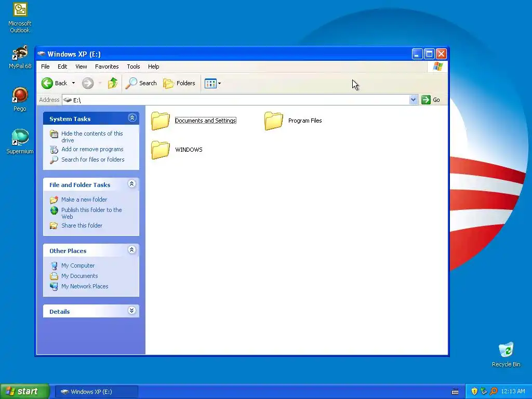The height and width of the screenshot is (399, 532).
Task: Click the My Network Places icon
Action: (54, 286)
